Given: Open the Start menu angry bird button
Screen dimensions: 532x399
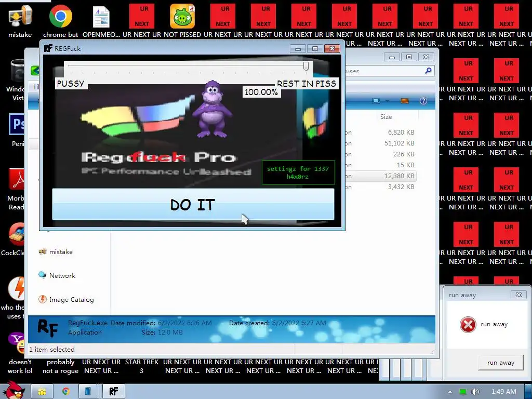Looking at the screenshot, I should [14, 391].
